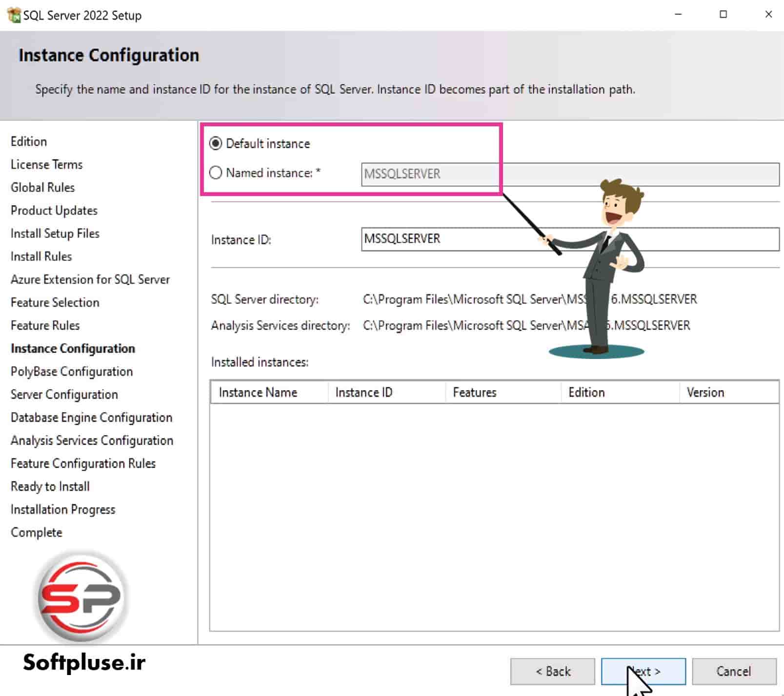The width and height of the screenshot is (784, 696).
Task: Cancel the SQL Server installation
Action: coord(734,671)
